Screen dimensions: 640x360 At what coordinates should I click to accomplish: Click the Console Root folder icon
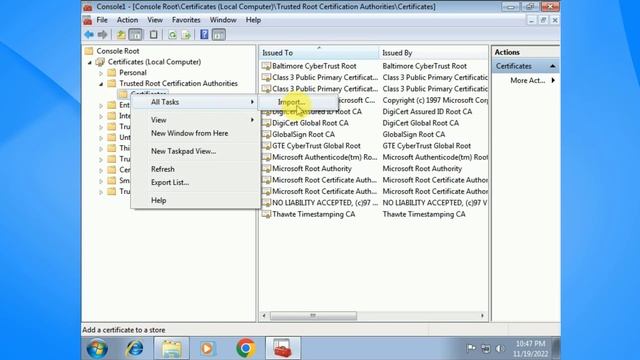[x=89, y=51]
